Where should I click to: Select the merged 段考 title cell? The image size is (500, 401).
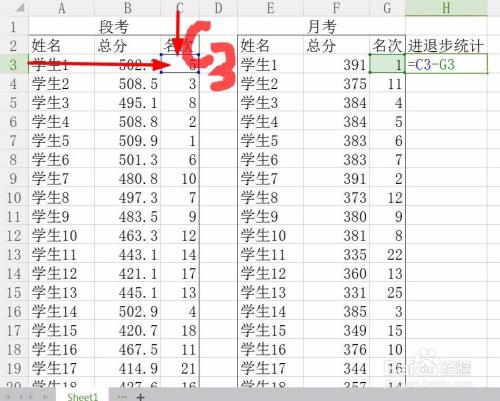coord(114,26)
